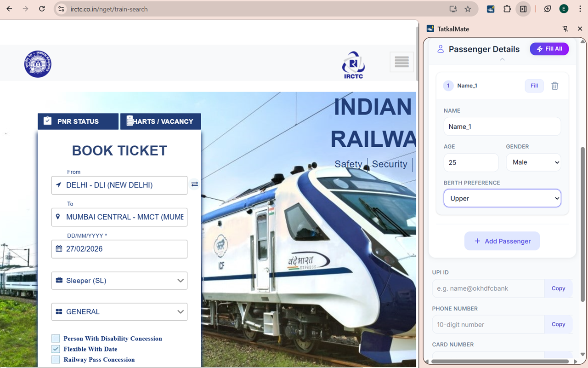This screenshot has width=588, height=368.
Task: Enable Railway Pass Concession checkbox
Action: pos(56,360)
